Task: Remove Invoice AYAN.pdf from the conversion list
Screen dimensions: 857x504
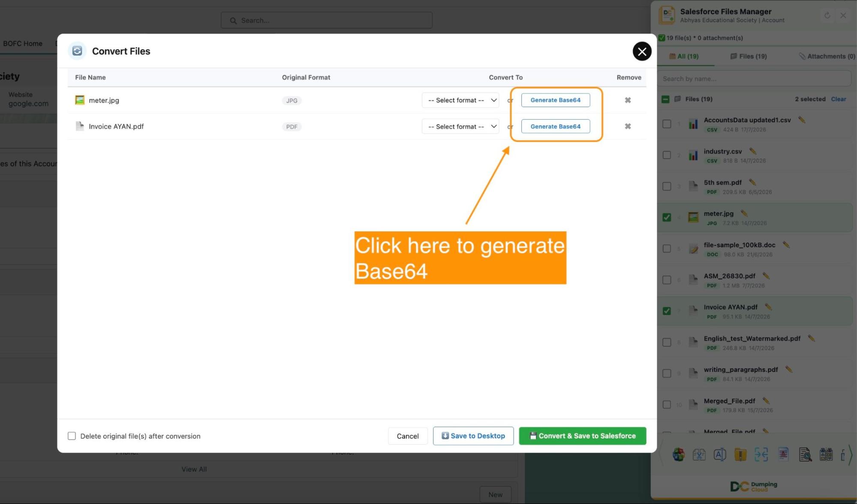Action: point(628,126)
